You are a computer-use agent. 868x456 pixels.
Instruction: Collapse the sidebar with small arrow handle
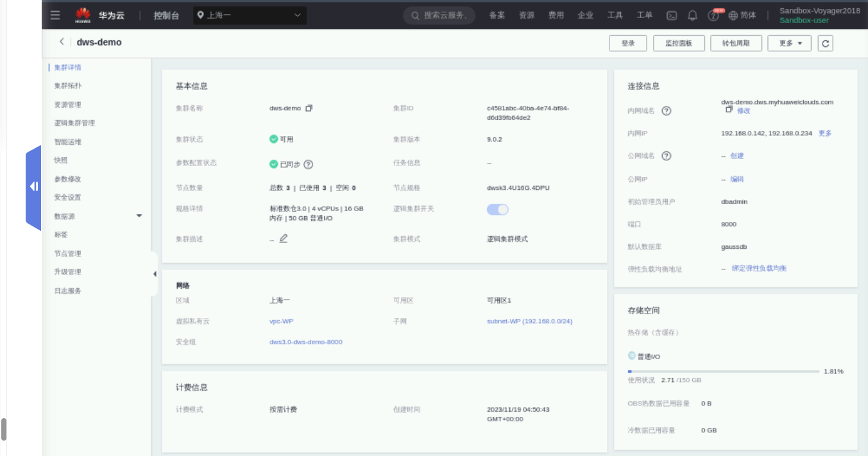click(155, 274)
